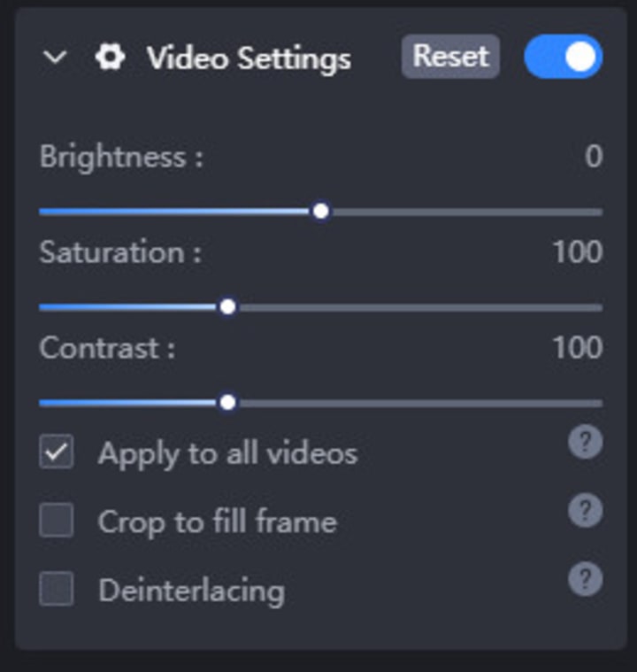
Task: Click the Contrast slider handle
Action: (228, 403)
